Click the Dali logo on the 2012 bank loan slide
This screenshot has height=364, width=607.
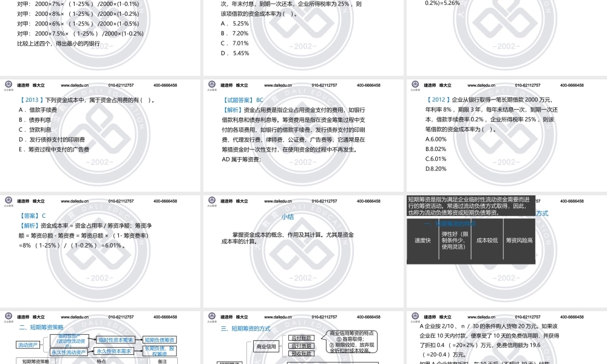click(414, 85)
